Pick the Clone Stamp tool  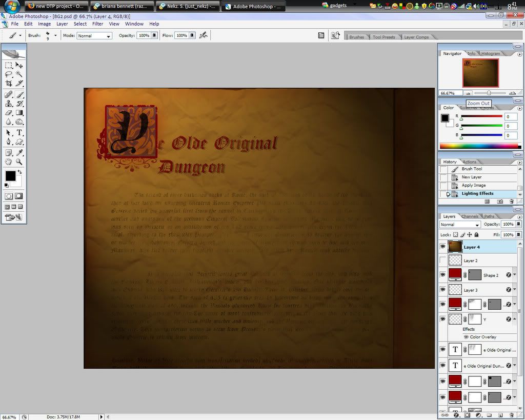tap(9, 104)
